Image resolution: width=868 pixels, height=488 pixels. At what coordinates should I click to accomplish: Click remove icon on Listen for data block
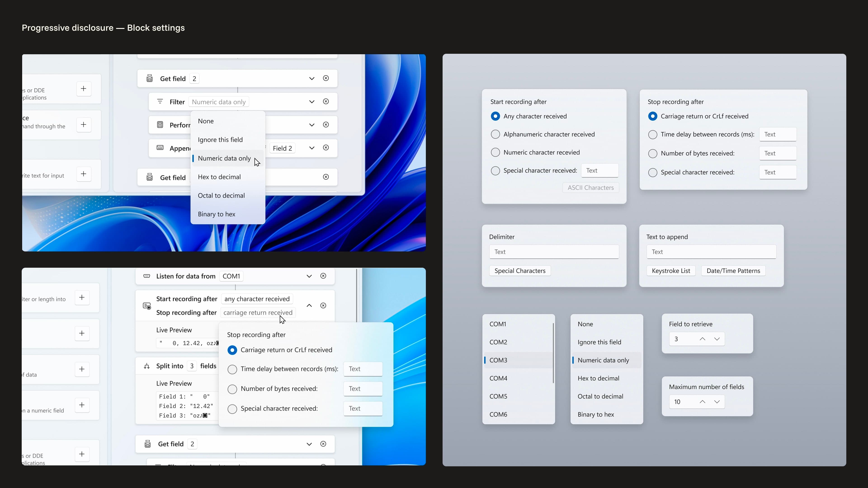pyautogui.click(x=323, y=276)
